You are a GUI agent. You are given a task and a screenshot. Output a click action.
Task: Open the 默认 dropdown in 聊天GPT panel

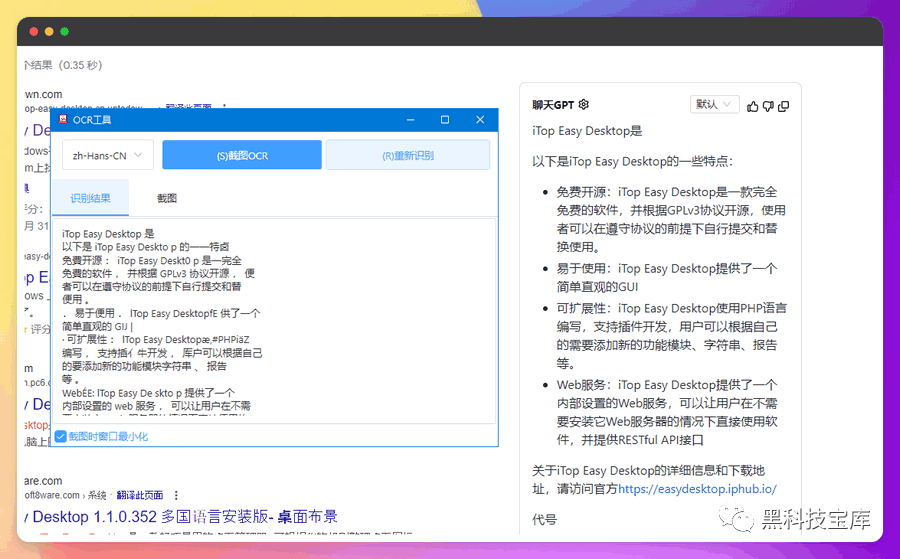(714, 104)
